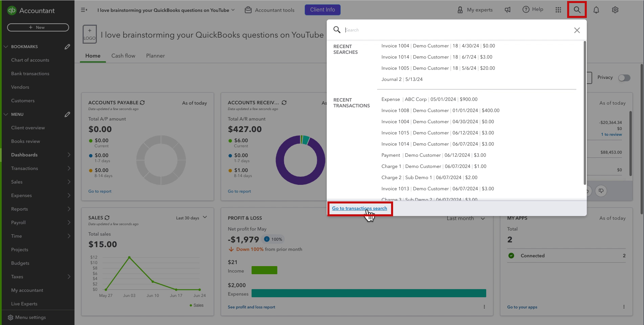Collapse the left navigation with hamburger icon

click(84, 10)
